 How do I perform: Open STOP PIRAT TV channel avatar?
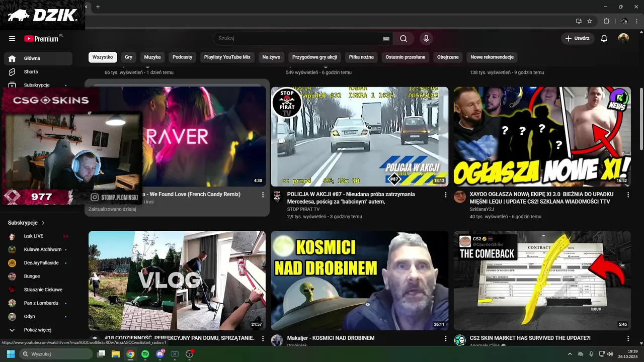277,196
